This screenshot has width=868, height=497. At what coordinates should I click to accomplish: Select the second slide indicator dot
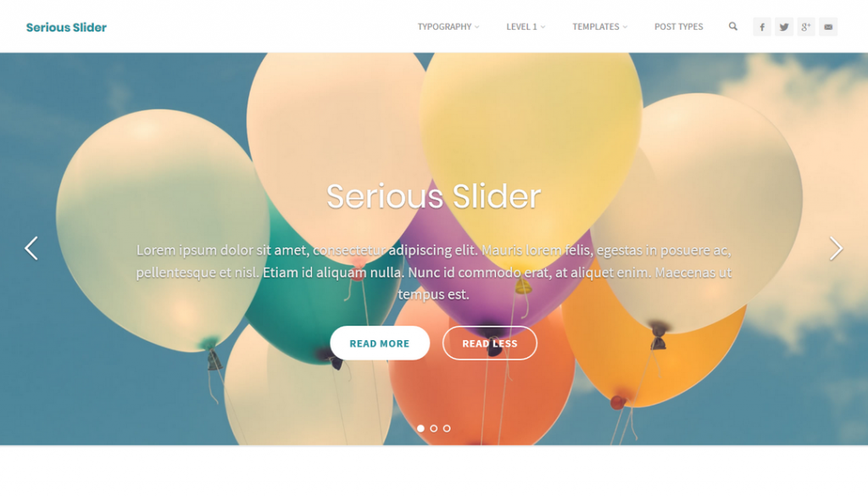[433, 428]
